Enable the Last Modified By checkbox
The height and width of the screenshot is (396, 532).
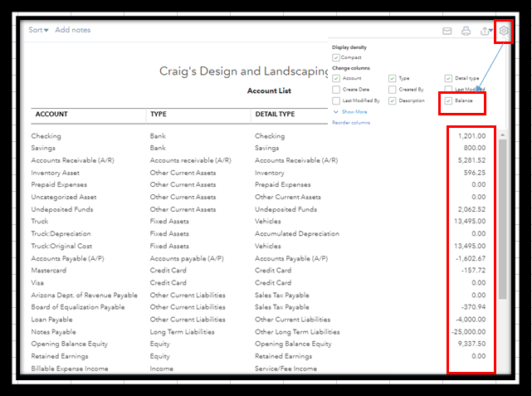click(336, 100)
